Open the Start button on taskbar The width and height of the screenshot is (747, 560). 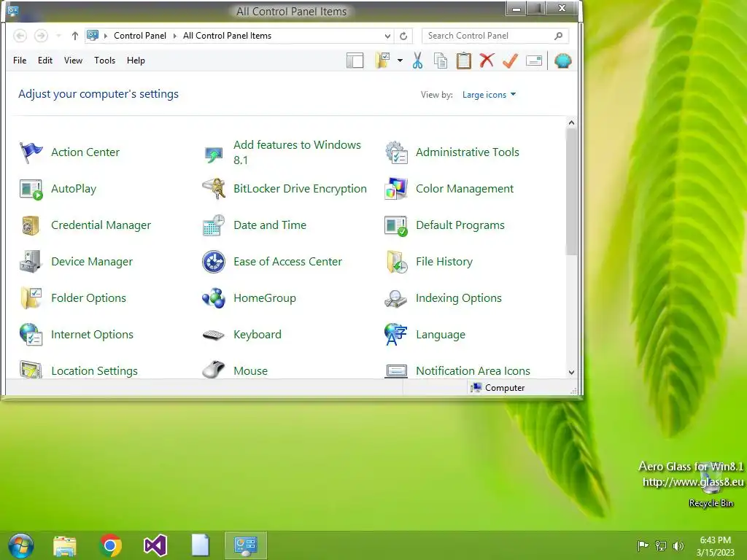21,545
